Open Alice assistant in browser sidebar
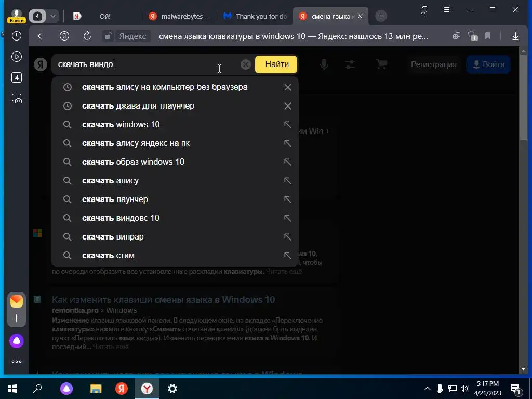Image resolution: width=532 pixels, height=399 pixels. point(16,341)
